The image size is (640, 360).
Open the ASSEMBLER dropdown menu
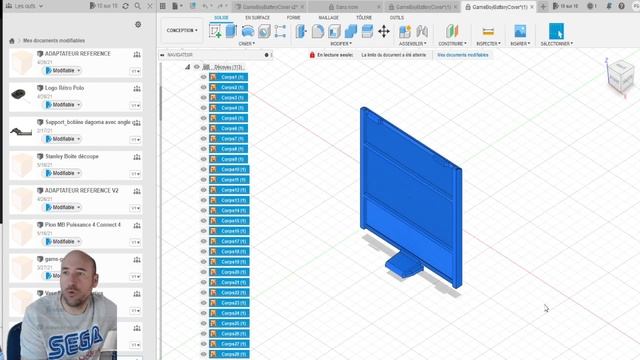[413, 44]
